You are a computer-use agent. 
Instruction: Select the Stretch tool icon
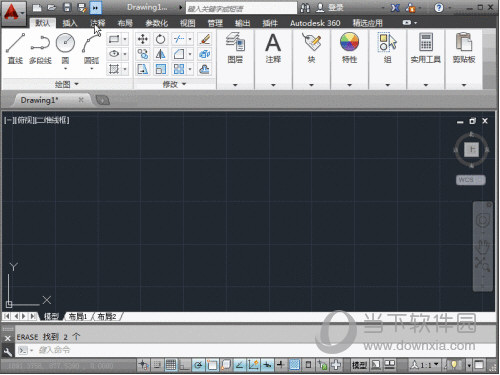click(x=143, y=69)
